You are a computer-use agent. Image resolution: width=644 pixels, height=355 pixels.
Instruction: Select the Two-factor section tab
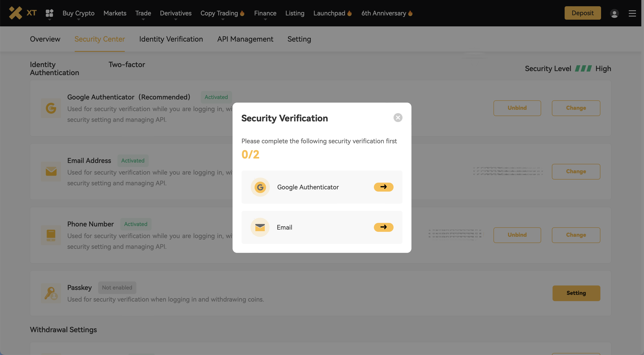tap(127, 65)
